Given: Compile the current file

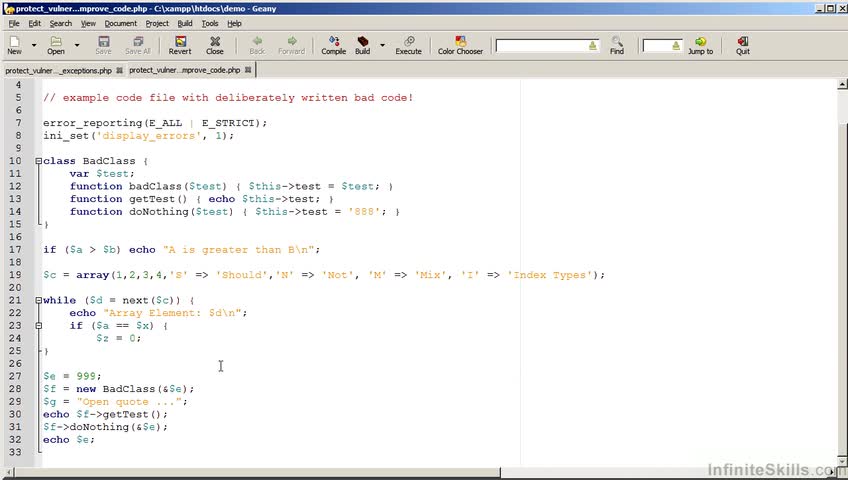Looking at the screenshot, I should [334, 45].
